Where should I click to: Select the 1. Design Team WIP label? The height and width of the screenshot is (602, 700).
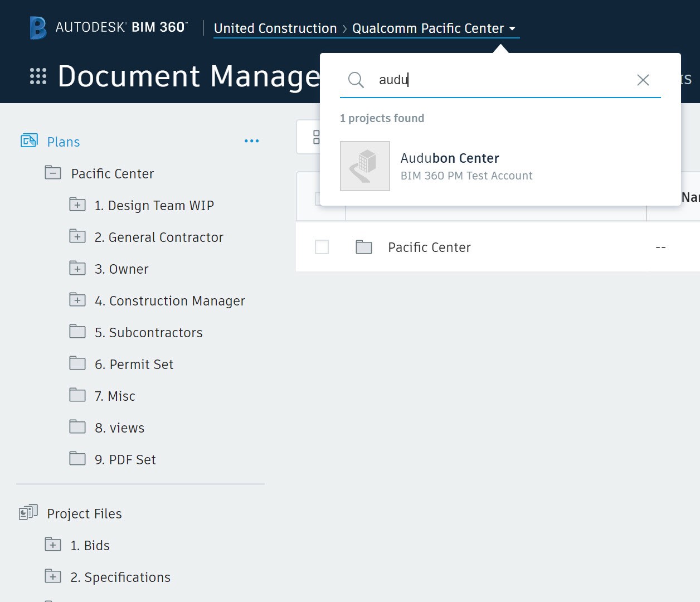(x=154, y=206)
